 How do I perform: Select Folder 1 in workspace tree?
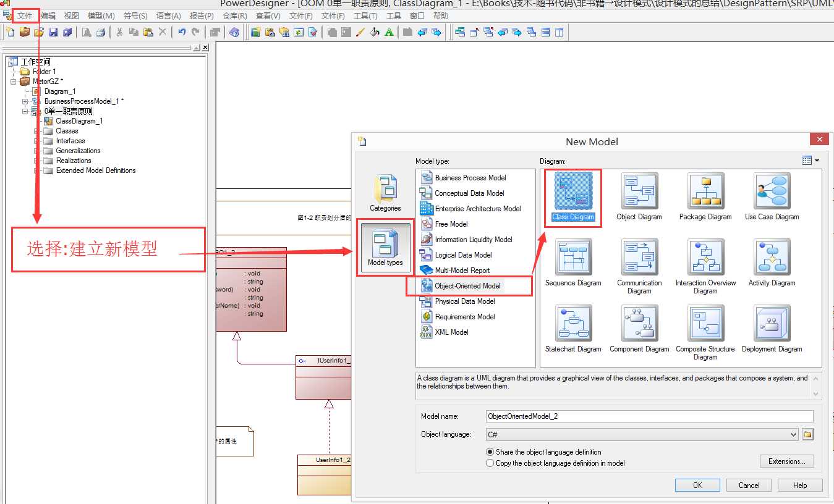pyautogui.click(x=38, y=72)
